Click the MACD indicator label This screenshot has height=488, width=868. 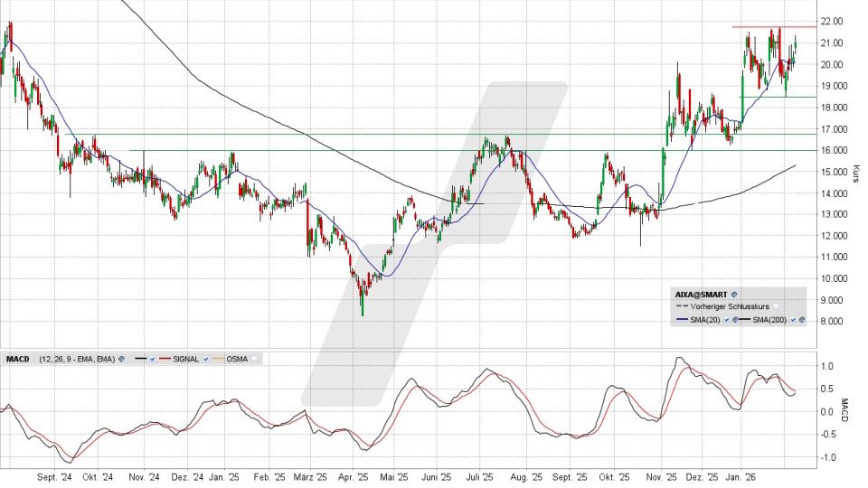click(x=18, y=359)
